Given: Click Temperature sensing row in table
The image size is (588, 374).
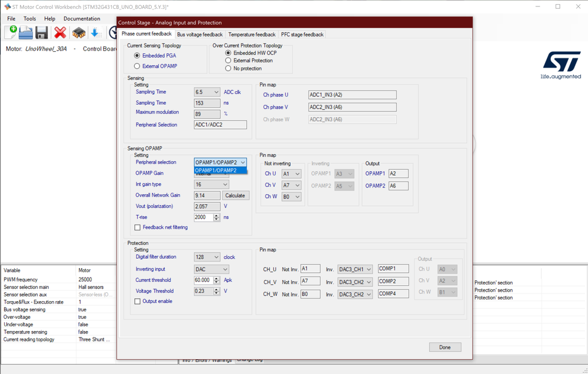Looking at the screenshot, I should point(58,332).
